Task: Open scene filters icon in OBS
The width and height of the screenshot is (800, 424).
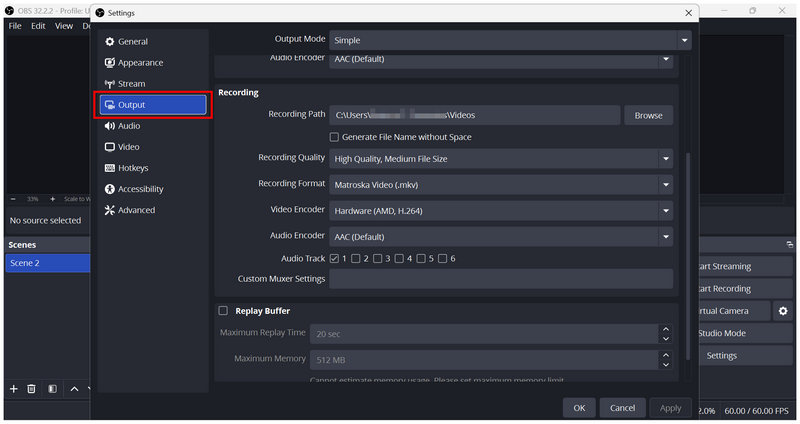Action: 52,389
